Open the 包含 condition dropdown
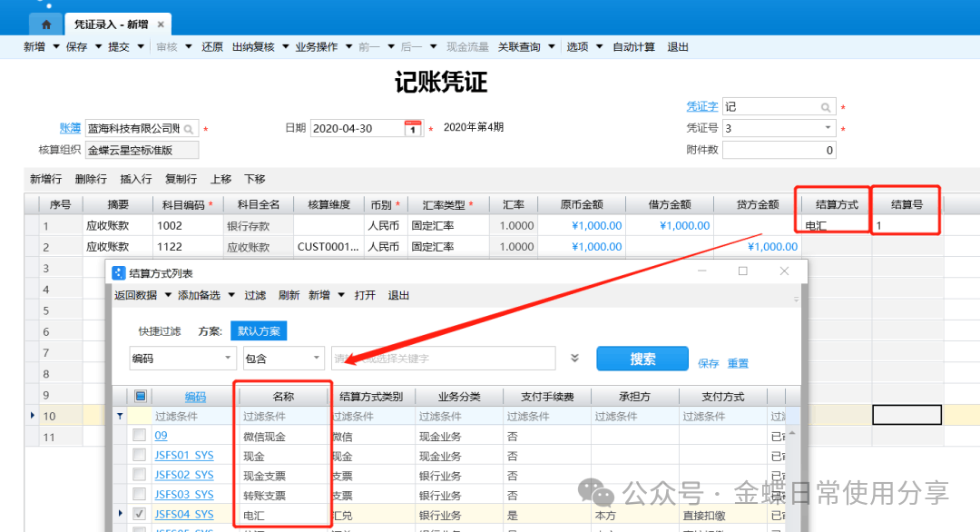This screenshot has width=980, height=532. coord(316,359)
